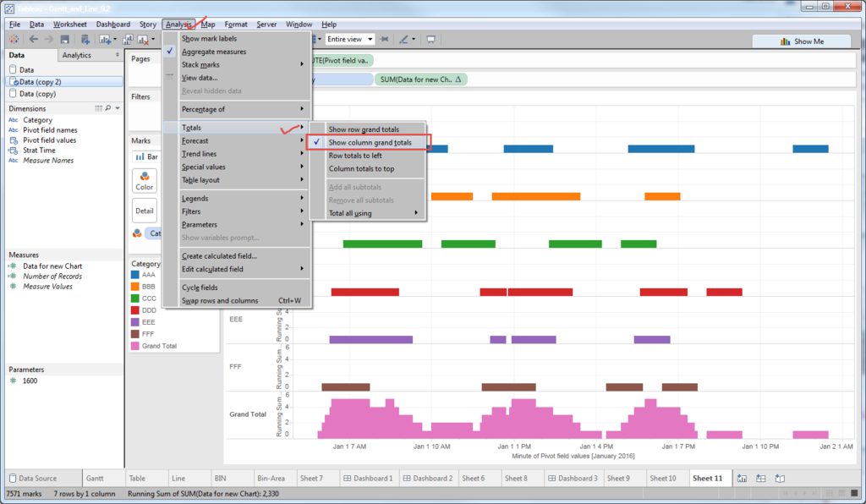
Task: Uncheck Show column grand totals
Action: click(x=369, y=142)
